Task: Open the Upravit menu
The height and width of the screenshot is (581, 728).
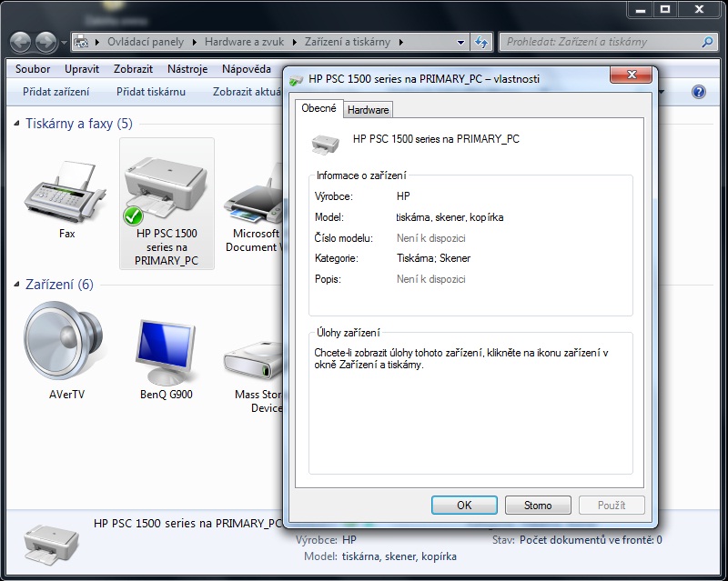Action: (82, 69)
